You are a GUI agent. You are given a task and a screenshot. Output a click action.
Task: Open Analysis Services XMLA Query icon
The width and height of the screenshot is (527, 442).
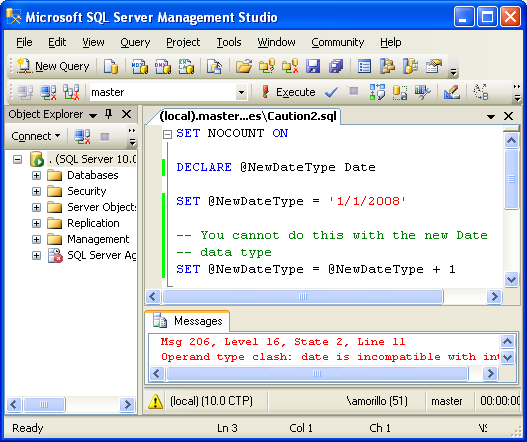point(186,66)
